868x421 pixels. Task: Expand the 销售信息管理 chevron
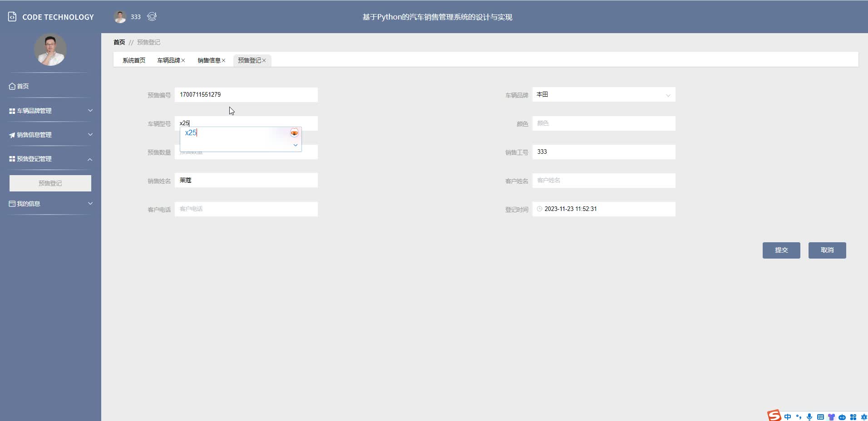pos(90,134)
